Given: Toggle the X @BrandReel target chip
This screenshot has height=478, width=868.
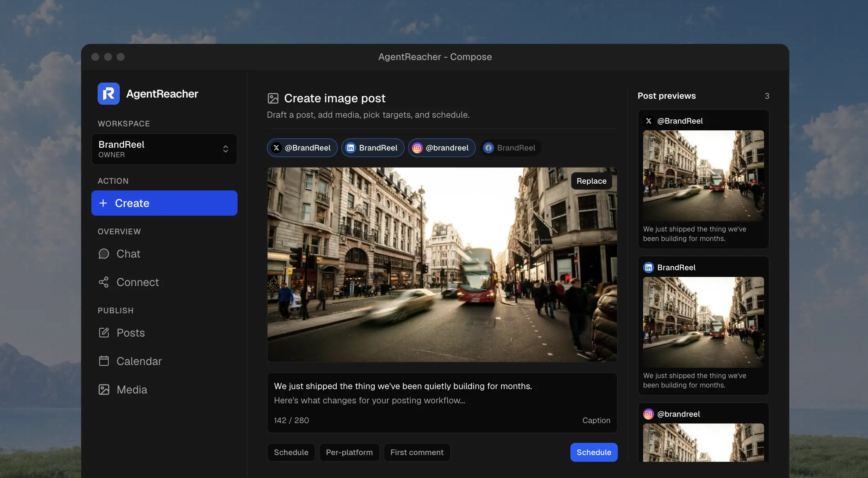Looking at the screenshot, I should [302, 148].
